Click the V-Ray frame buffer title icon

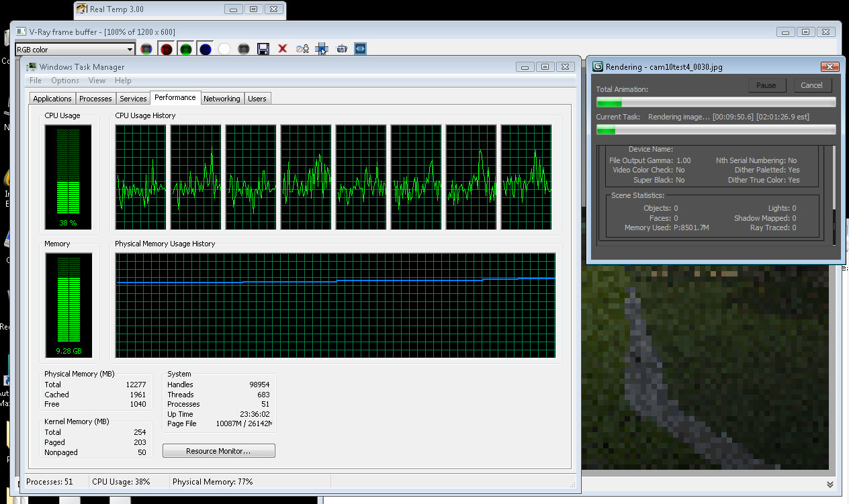point(20,32)
